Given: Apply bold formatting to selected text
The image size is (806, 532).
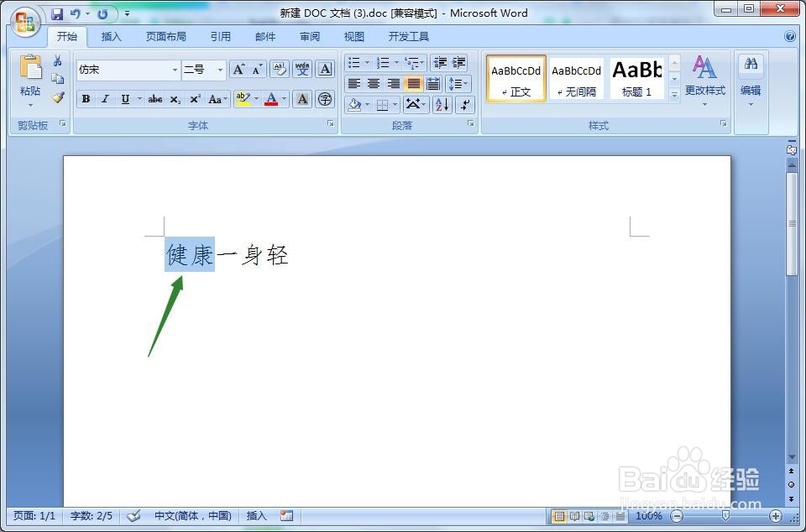Looking at the screenshot, I should 85,99.
